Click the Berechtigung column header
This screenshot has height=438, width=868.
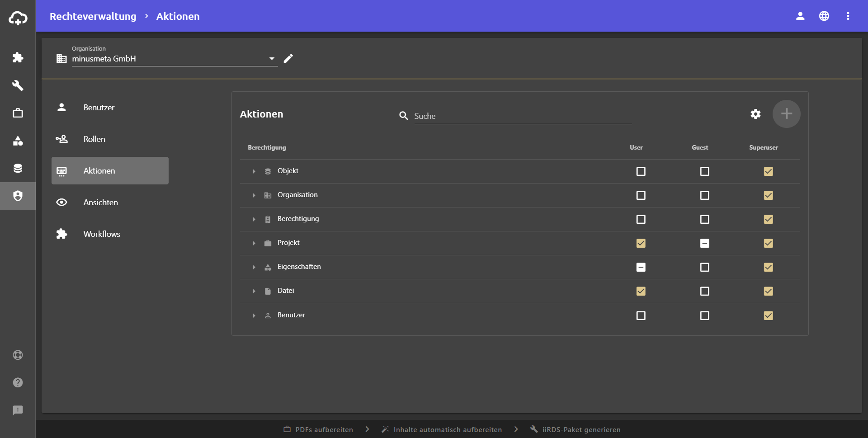pos(267,147)
